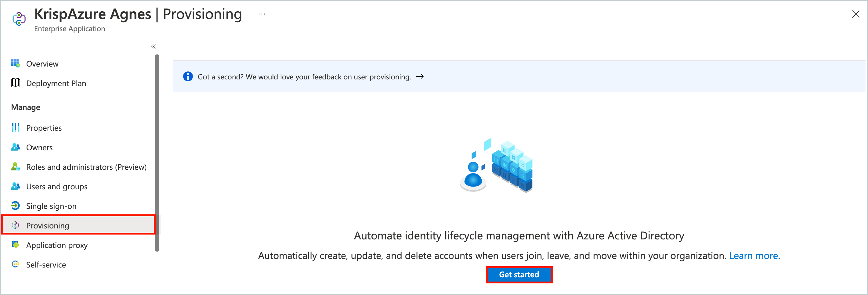Switch to Single sign-on in the sidebar
Viewport: 868px width, 295px height.
pos(51,206)
